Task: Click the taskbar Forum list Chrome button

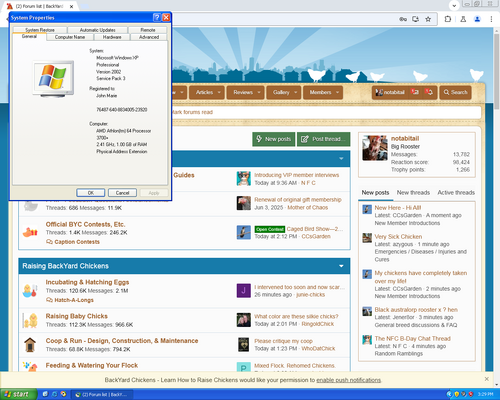Action: tap(102, 395)
